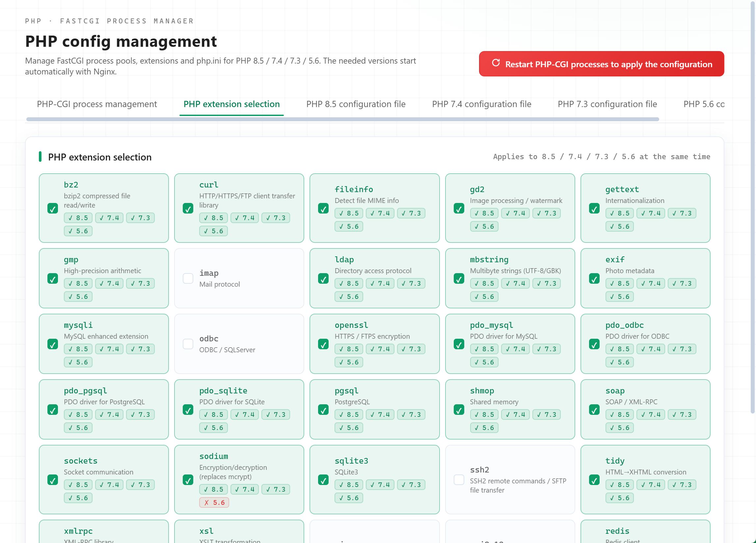Disable the sqlite3 extension checkbox
This screenshot has height=543, width=756.
click(323, 480)
